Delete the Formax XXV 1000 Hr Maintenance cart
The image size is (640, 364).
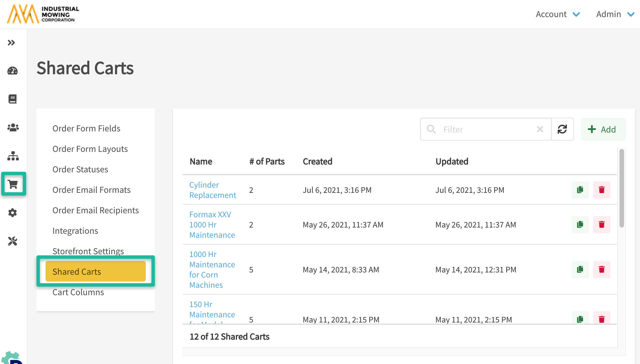602,225
